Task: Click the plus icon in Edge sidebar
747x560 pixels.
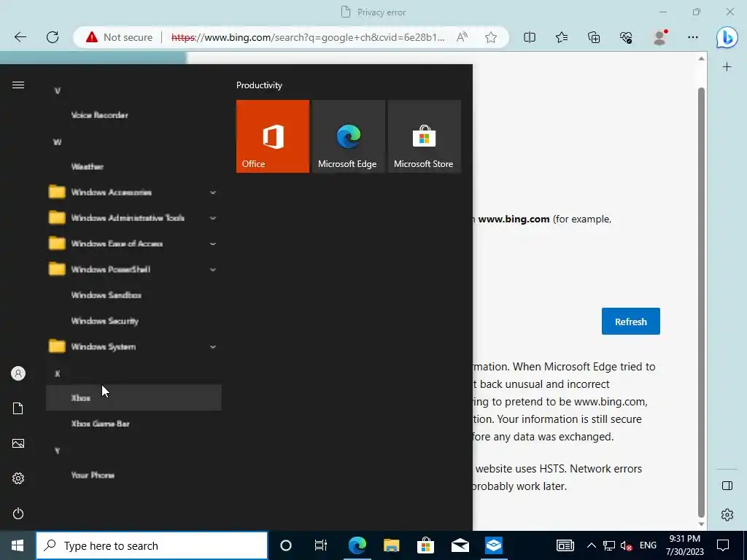Action: 727,67
